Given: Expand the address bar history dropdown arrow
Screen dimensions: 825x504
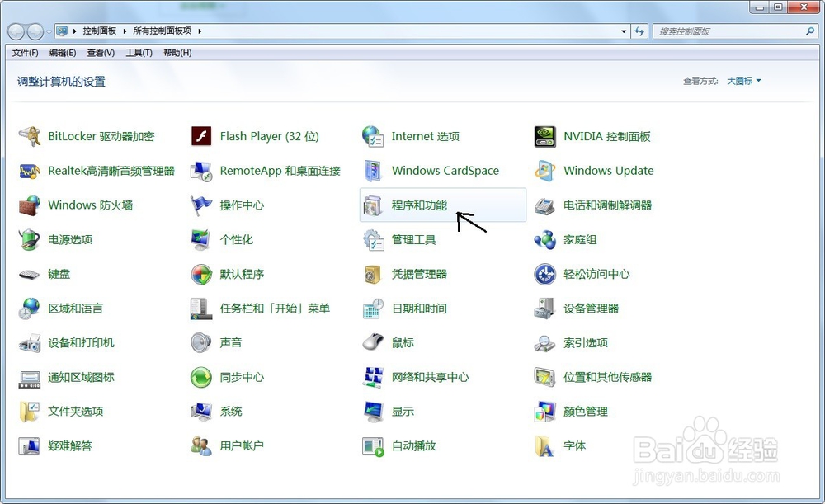Looking at the screenshot, I should click(x=624, y=31).
